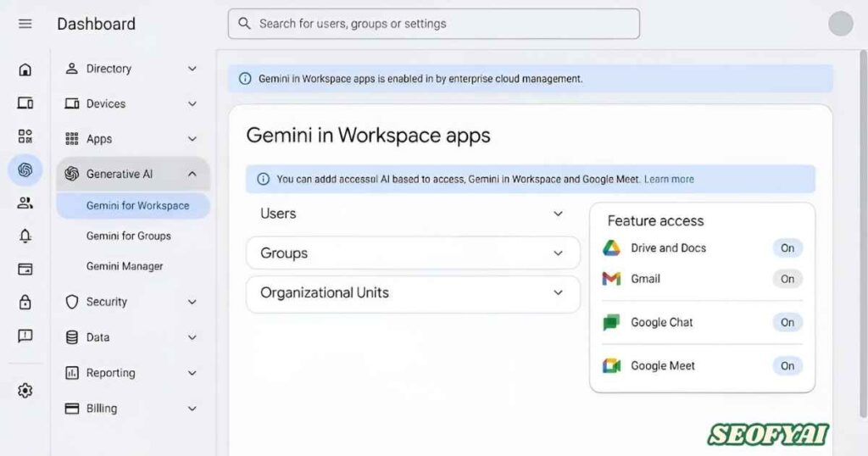Select Generative AI icon in left rail

[x=25, y=170]
